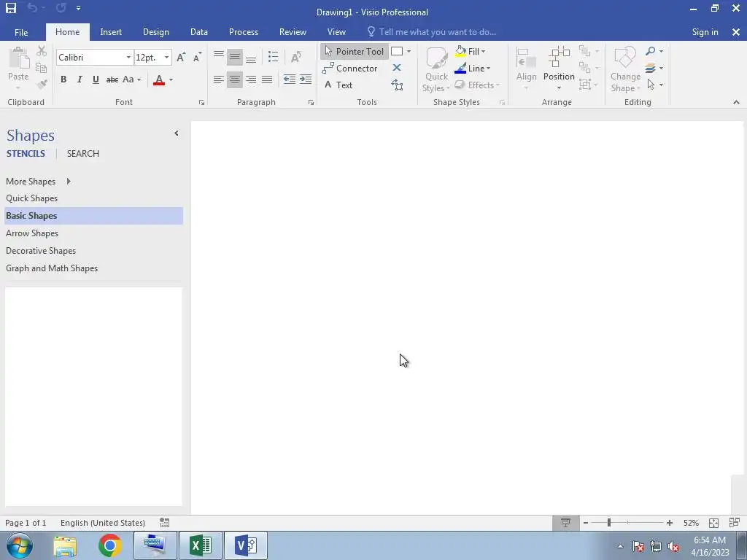The width and height of the screenshot is (747, 560).
Task: Click Fit page to current window icon
Action: (713, 523)
